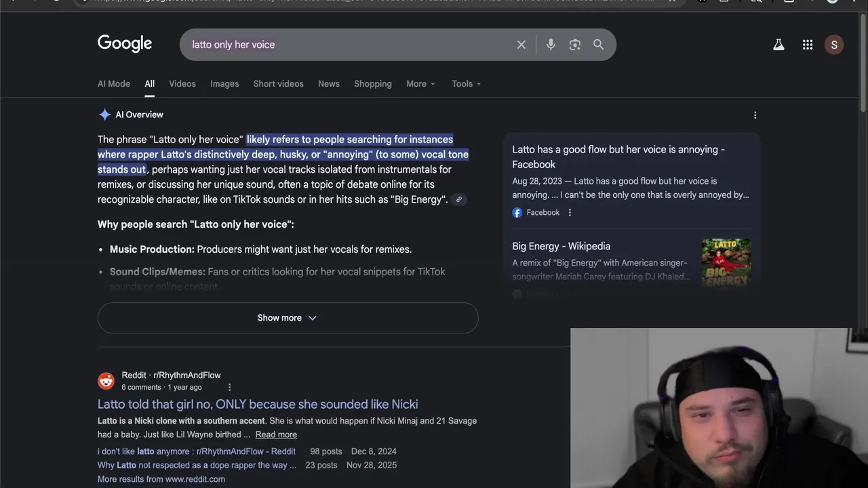Click the Facebook favicon in source card
The height and width of the screenshot is (488, 868).
pos(517,213)
